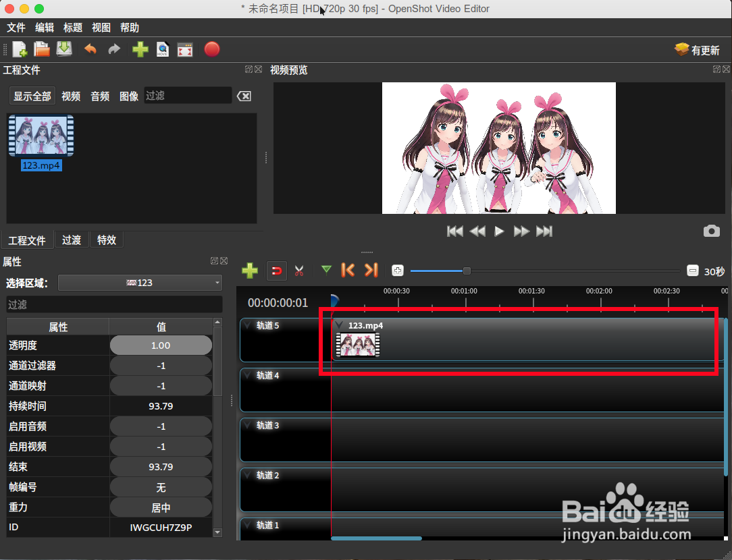
Task: Open the 视图 menu
Action: (101, 28)
